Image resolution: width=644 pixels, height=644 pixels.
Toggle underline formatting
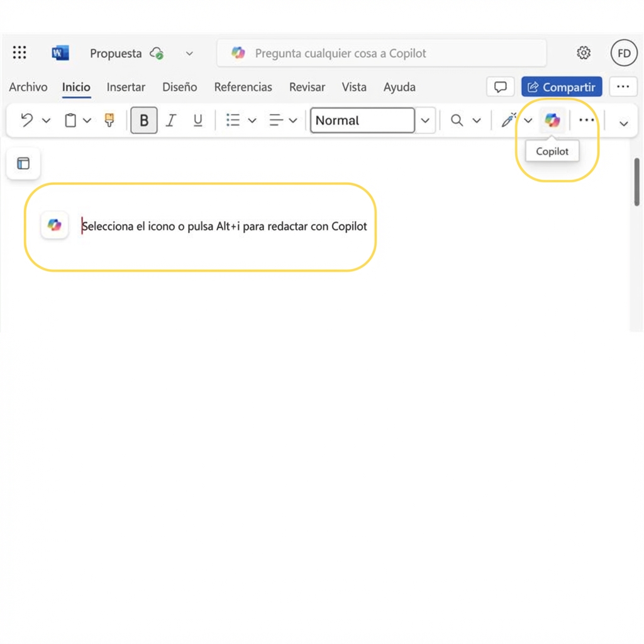point(197,120)
